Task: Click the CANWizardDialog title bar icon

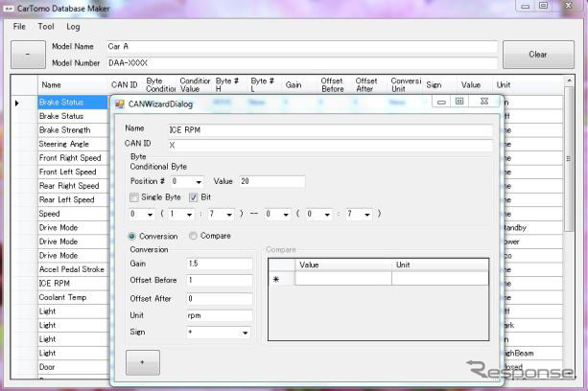Action: coord(120,104)
